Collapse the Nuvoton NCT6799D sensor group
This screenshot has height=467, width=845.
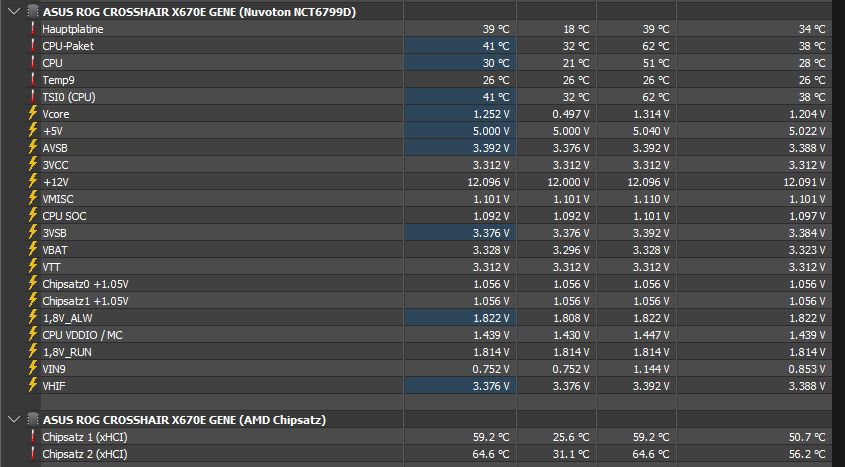tap(15, 11)
